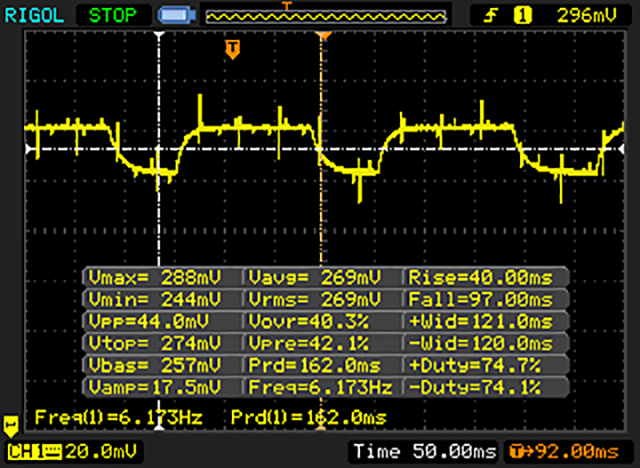
Task: Click the 296mV trigger level readout
Action: pyautogui.click(x=587, y=16)
